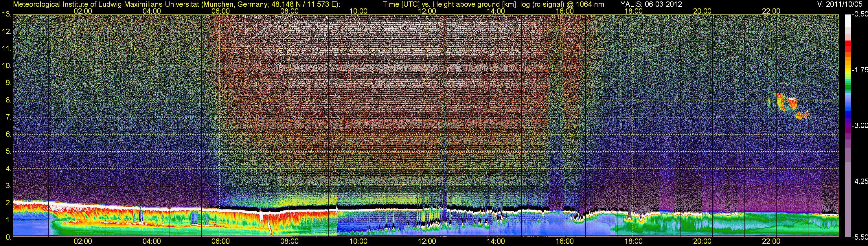Click the color scale bar beside the plot
Image resolution: width=868 pixels, height=246 pixels.
pos(847,126)
